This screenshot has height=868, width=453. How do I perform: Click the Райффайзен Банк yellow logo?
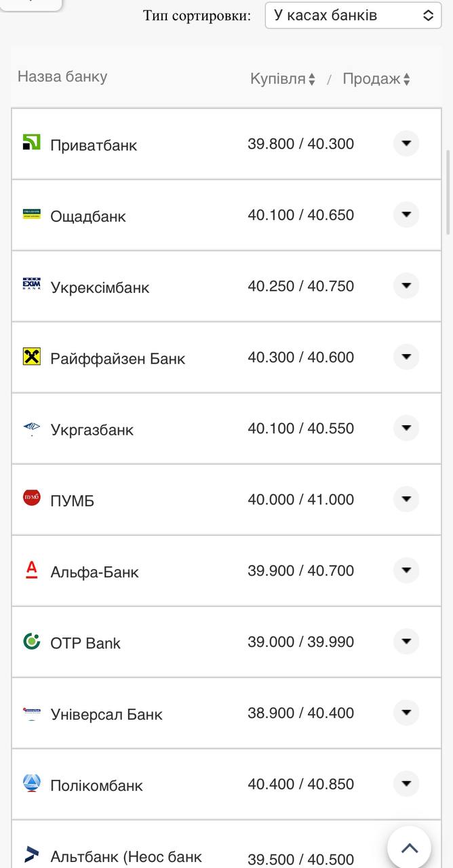(32, 357)
